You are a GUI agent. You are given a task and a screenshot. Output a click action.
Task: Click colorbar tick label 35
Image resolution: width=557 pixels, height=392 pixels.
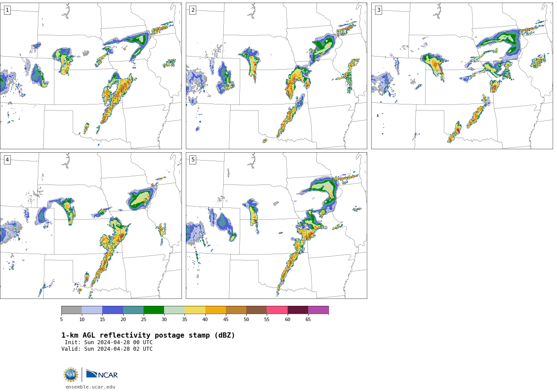click(185, 320)
